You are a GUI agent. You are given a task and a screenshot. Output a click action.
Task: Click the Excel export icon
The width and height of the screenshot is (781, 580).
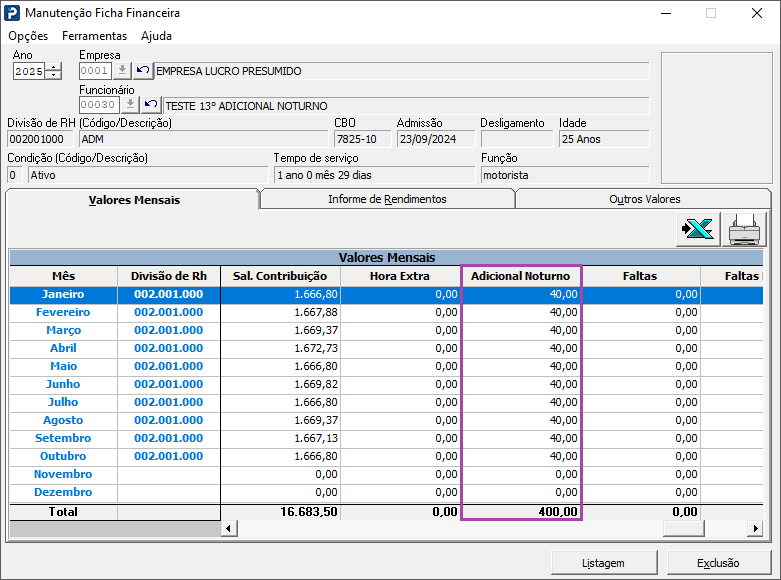pos(698,229)
